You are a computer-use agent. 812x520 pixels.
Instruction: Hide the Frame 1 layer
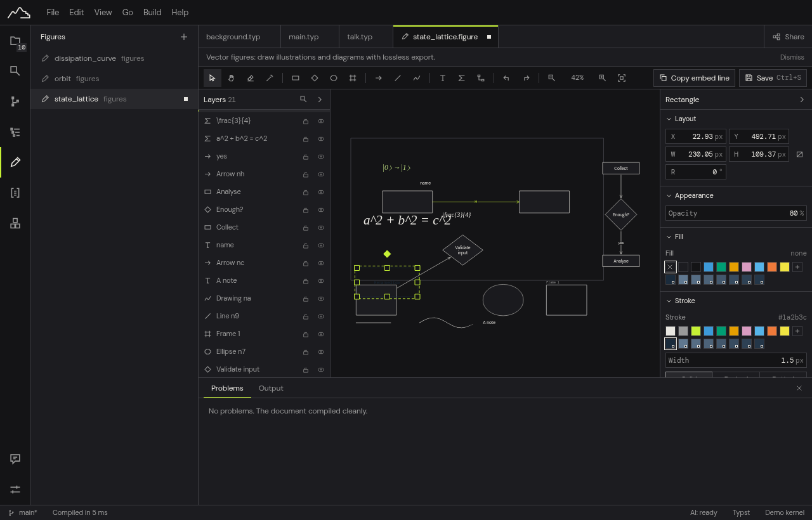(321, 334)
